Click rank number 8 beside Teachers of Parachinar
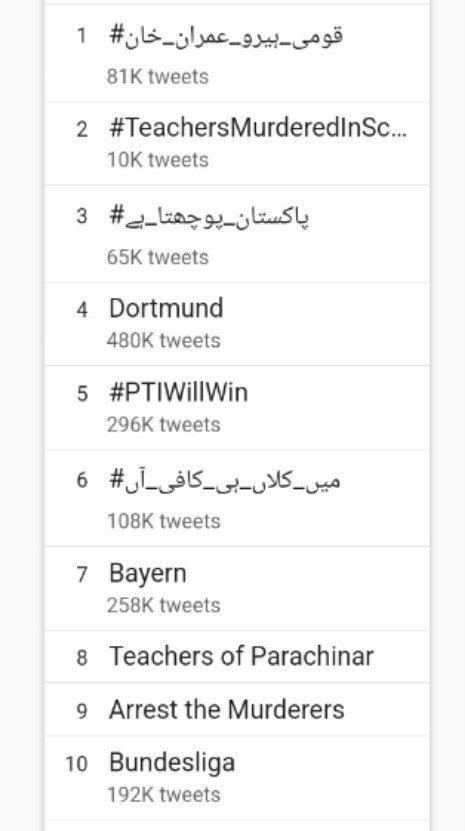 [x=82, y=658]
